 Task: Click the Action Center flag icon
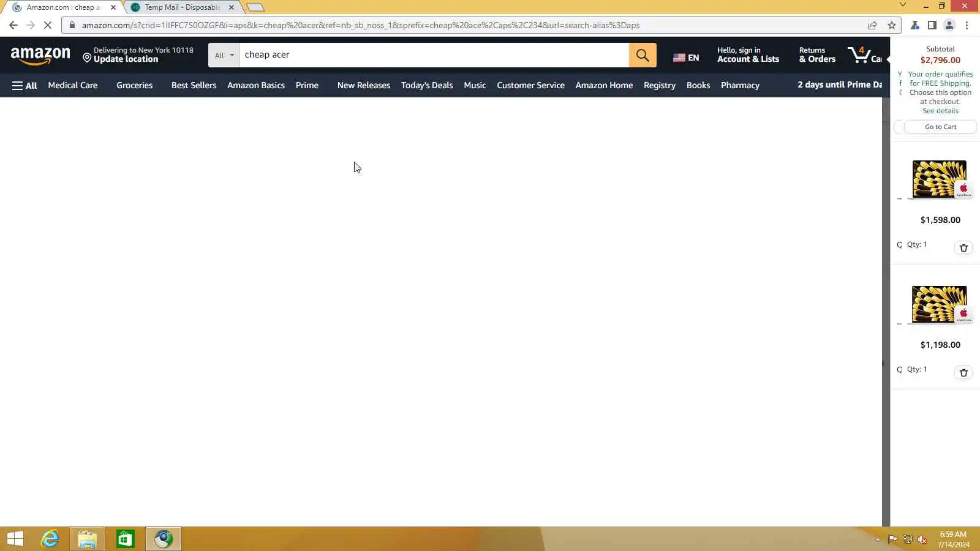(x=892, y=539)
